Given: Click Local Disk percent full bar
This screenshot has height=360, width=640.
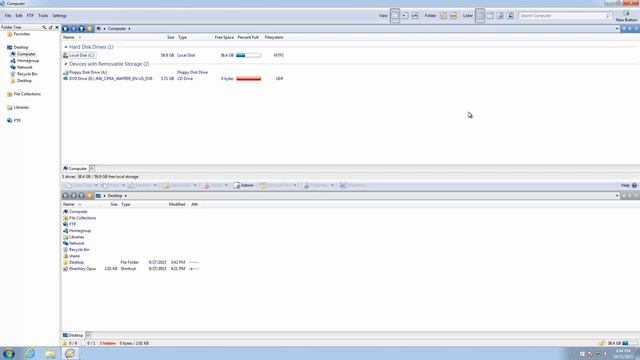Looking at the screenshot, I should pyautogui.click(x=248, y=55).
